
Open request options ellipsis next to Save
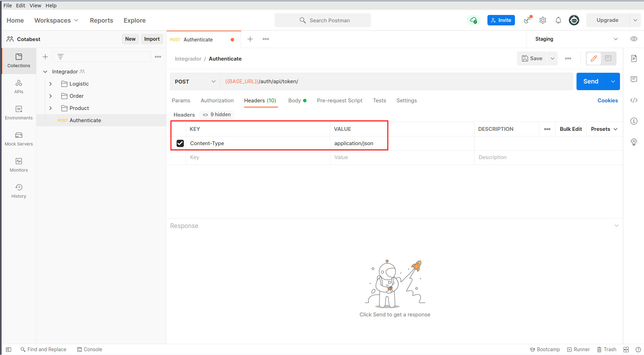pos(568,58)
